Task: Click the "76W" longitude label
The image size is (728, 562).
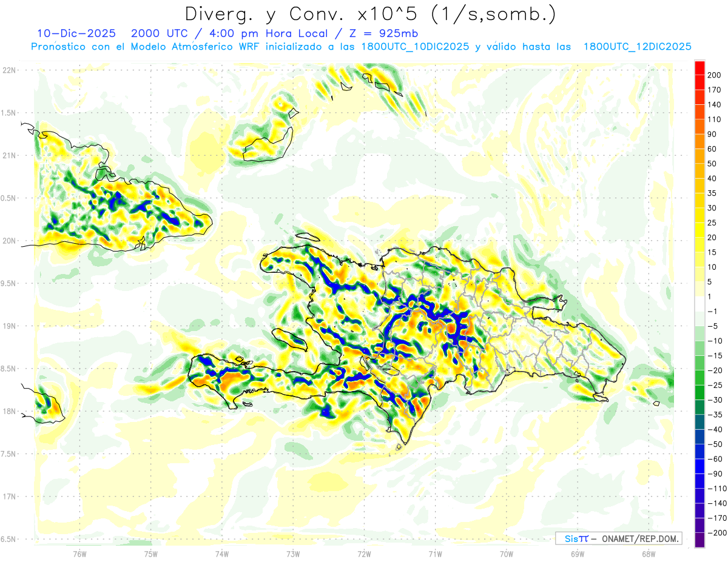Action: click(x=79, y=554)
